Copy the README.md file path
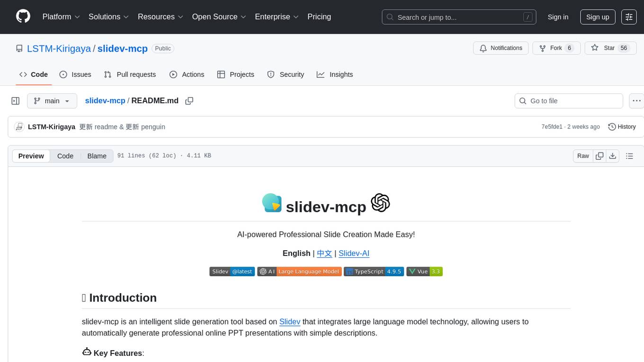The width and height of the screenshot is (644, 362). point(189,101)
